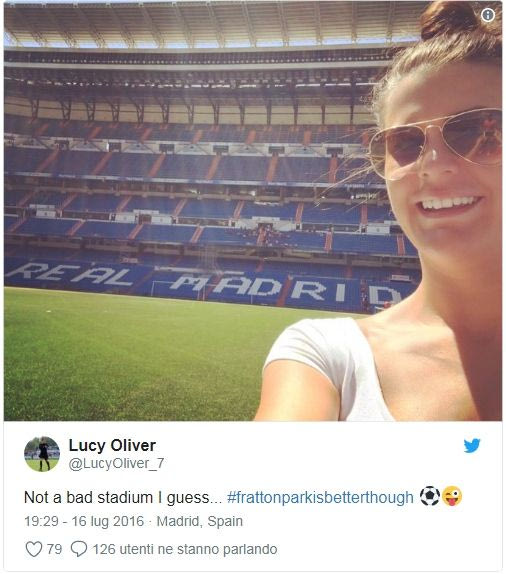506x574 pixels.
Task: Open the stadium selfie photo
Action: click(253, 211)
